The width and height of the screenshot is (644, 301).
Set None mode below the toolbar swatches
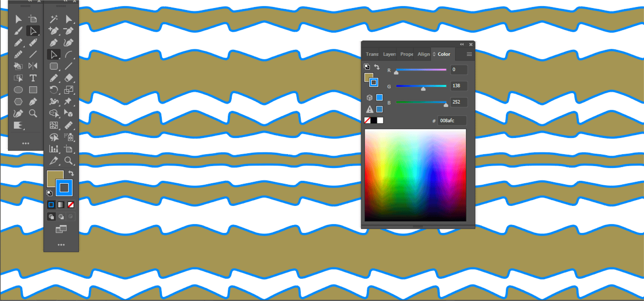[x=71, y=205]
